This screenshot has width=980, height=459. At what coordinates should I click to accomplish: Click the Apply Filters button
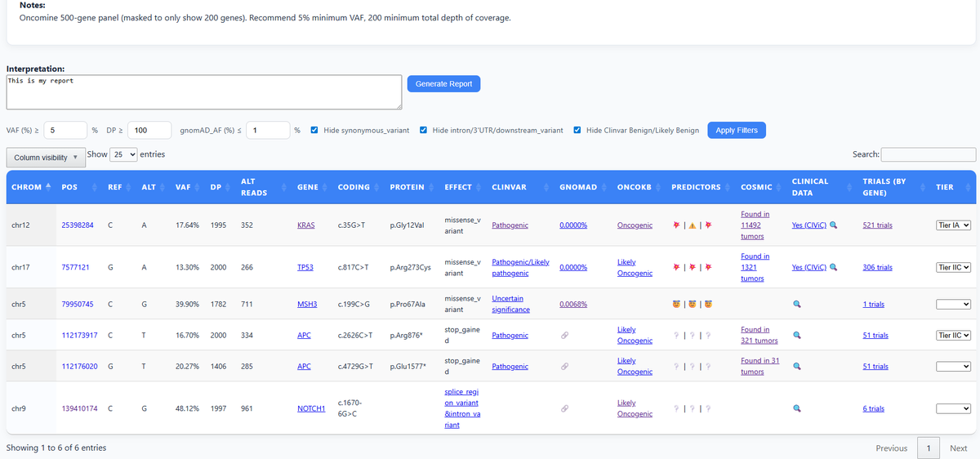(737, 130)
